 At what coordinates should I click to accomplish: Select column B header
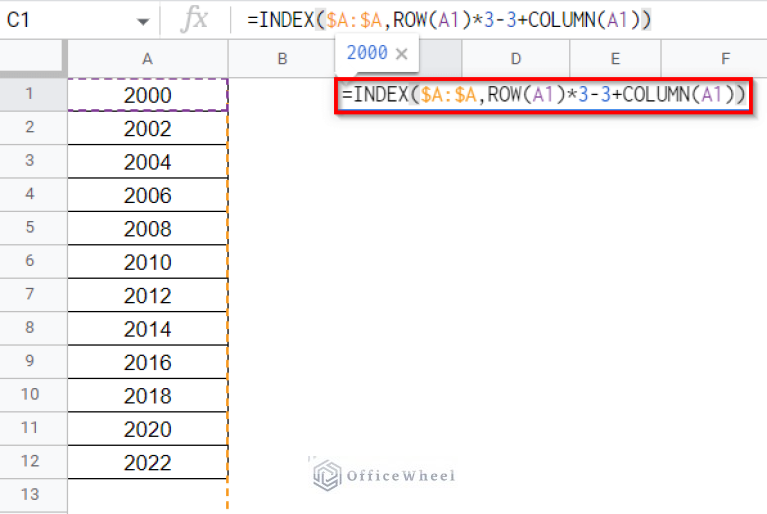tap(282, 59)
